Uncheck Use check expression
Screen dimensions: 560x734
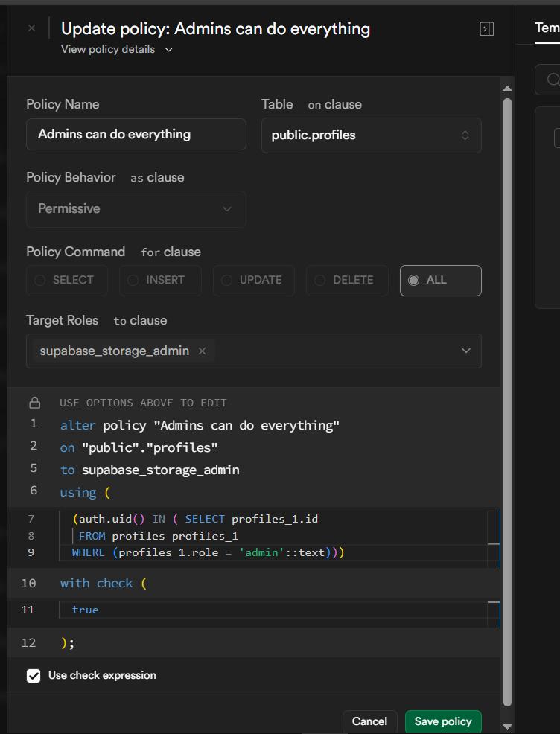34,676
